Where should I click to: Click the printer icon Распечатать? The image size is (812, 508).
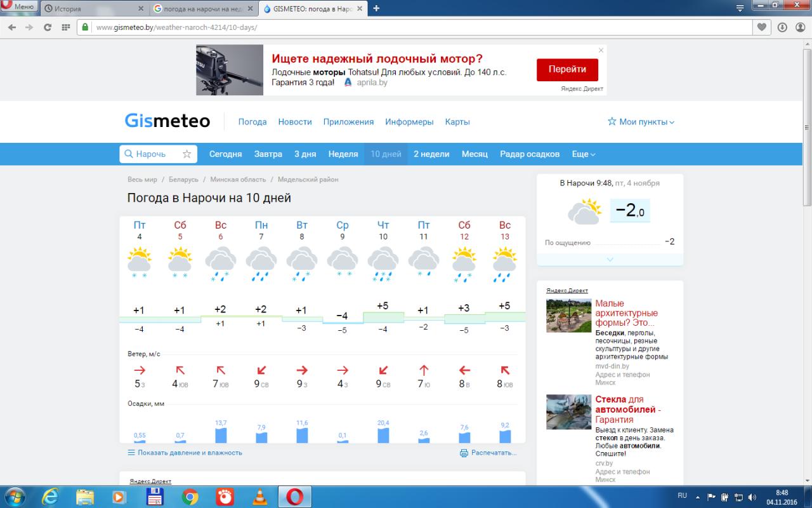point(464,453)
